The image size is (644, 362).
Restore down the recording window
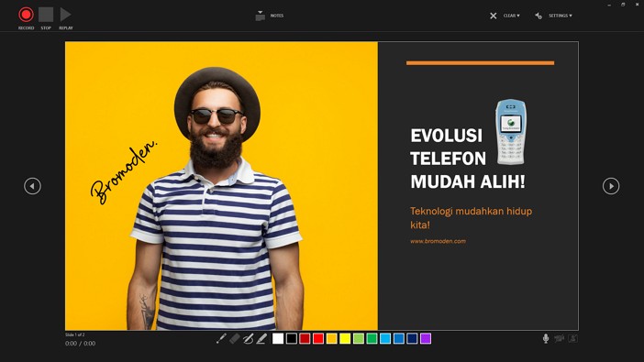623,5
